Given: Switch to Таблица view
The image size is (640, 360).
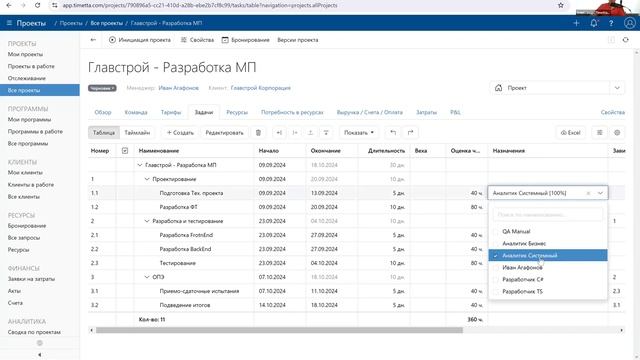Looking at the screenshot, I should [104, 133].
